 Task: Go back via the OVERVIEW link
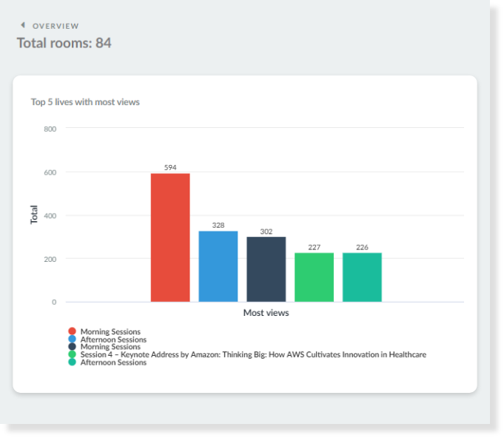pos(56,26)
